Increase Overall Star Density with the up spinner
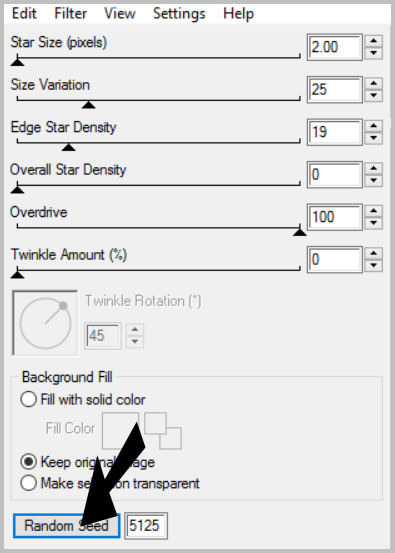 [x=373, y=168]
